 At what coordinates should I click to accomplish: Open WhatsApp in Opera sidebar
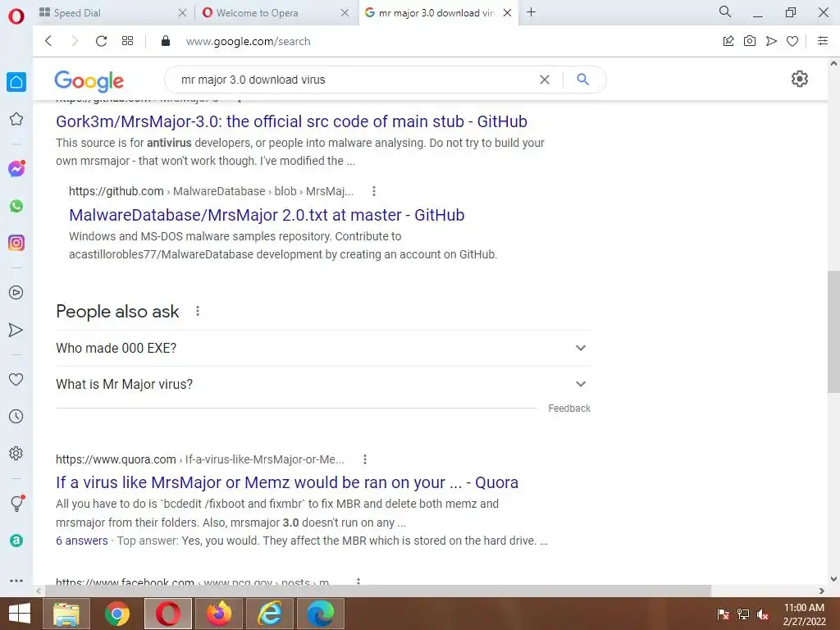pos(16,206)
